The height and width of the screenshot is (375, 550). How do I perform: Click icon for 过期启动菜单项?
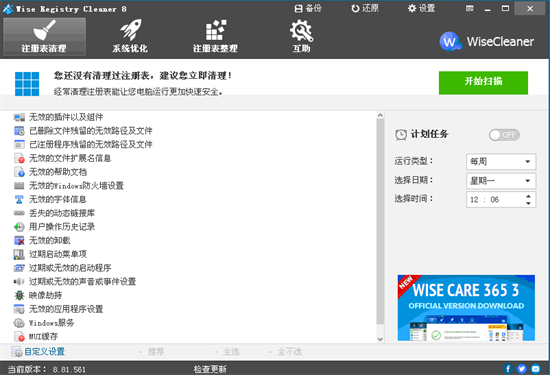(x=19, y=254)
